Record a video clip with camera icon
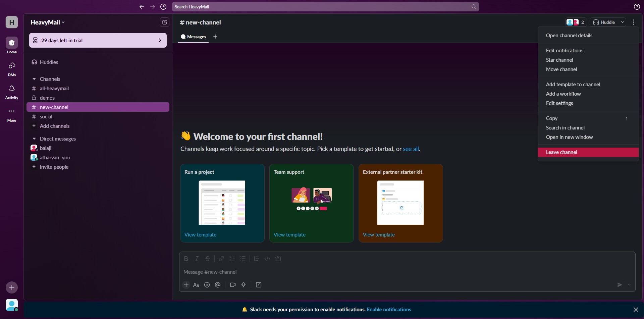This screenshot has height=319, width=644. point(233,285)
